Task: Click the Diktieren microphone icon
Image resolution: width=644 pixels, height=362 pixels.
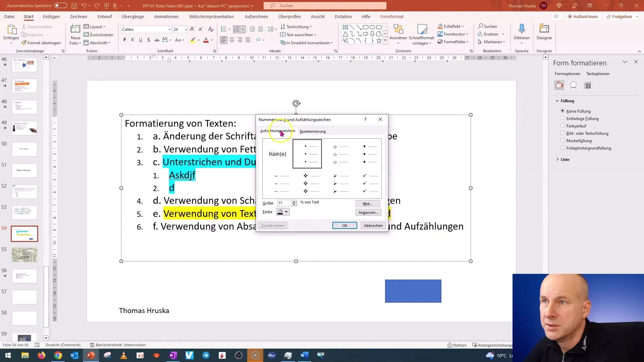Action: click(522, 29)
